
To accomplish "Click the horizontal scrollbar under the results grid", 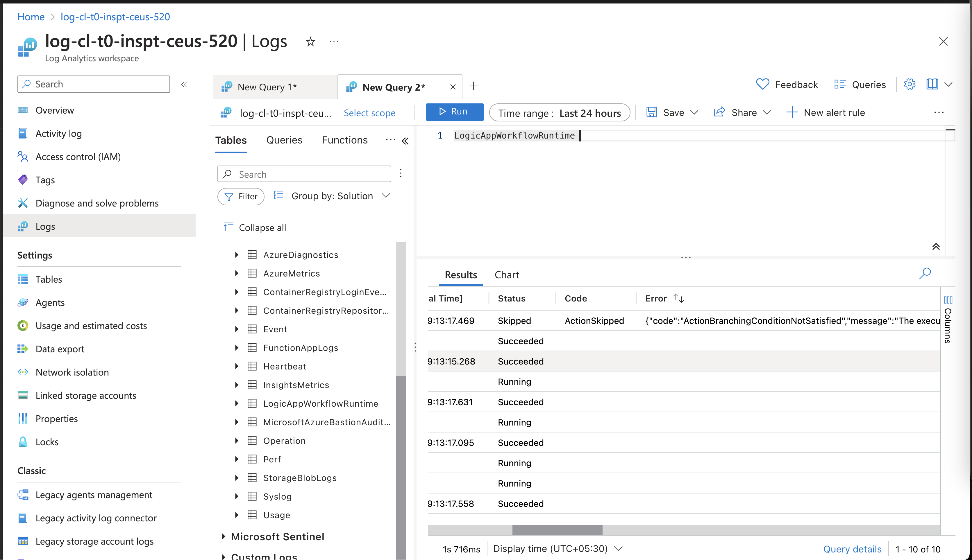I will pyautogui.click(x=557, y=530).
